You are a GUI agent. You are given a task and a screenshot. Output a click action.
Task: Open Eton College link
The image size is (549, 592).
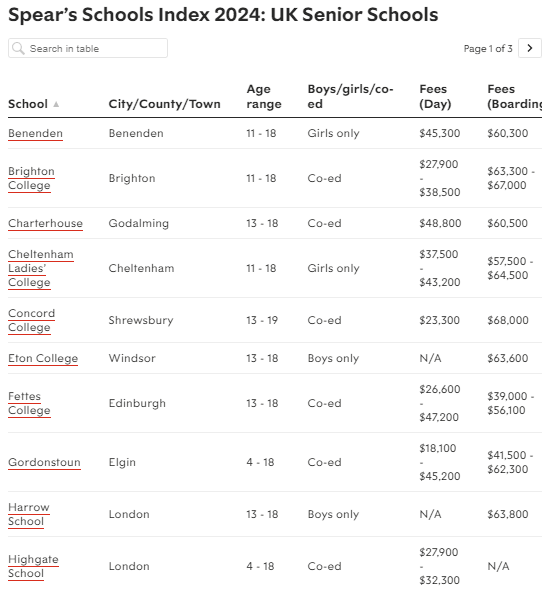(43, 358)
